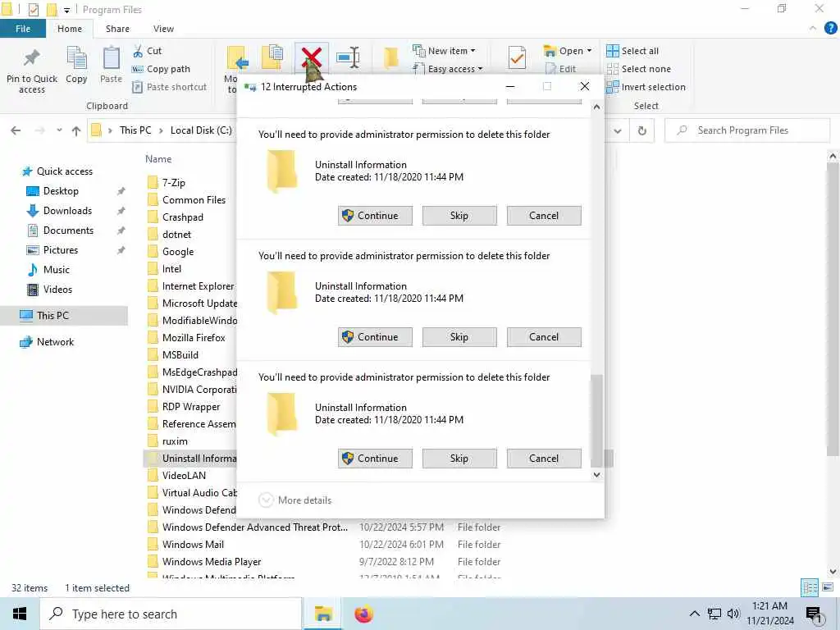Viewport: 840px width, 630px height.
Task: Click the New folder icon
Action: [x=391, y=58]
